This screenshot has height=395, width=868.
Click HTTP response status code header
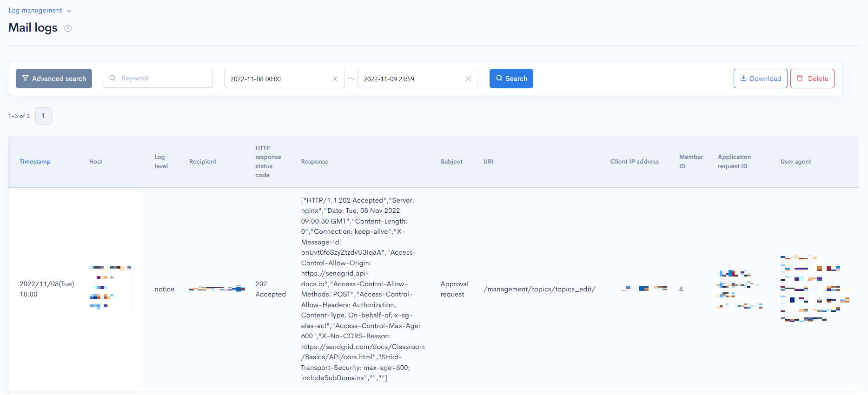(x=268, y=162)
